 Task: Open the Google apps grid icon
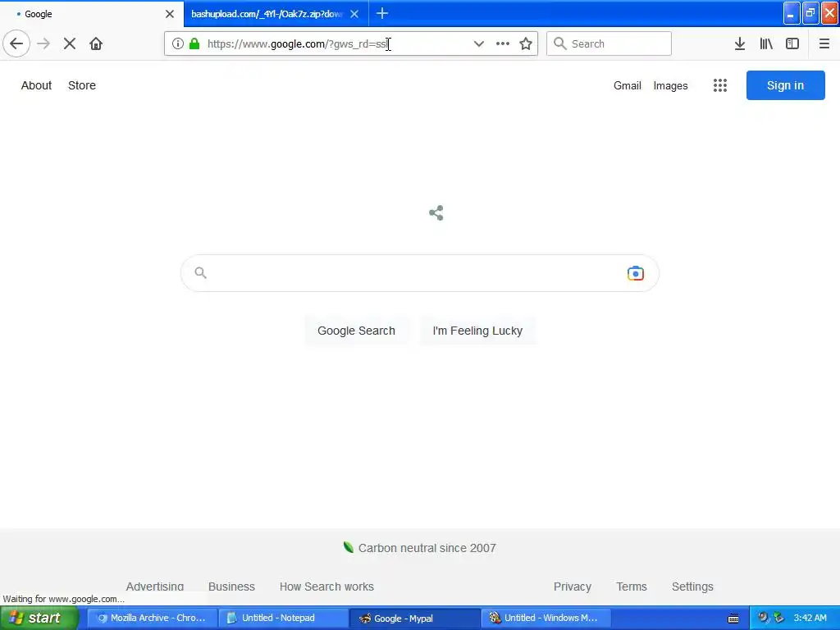tap(720, 85)
